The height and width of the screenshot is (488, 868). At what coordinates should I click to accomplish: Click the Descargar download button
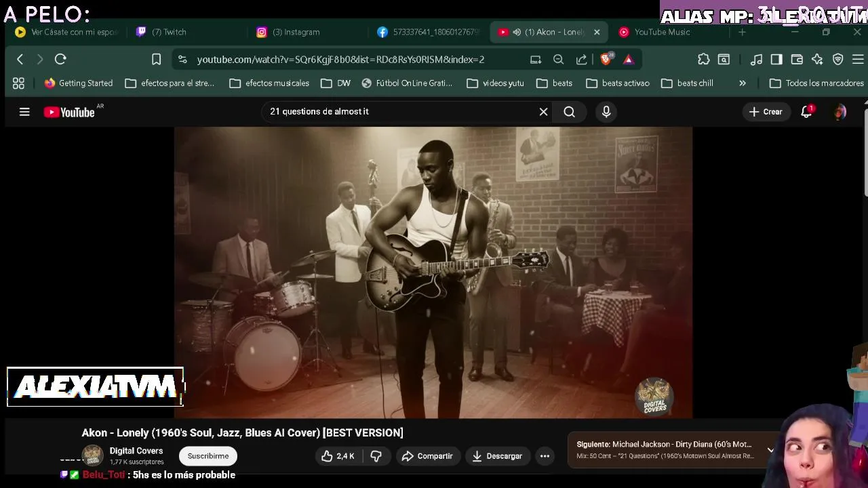pyautogui.click(x=497, y=456)
